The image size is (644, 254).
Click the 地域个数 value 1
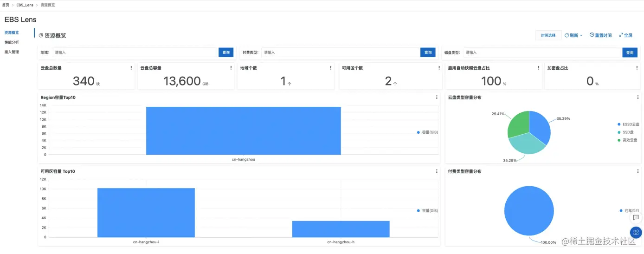click(283, 81)
